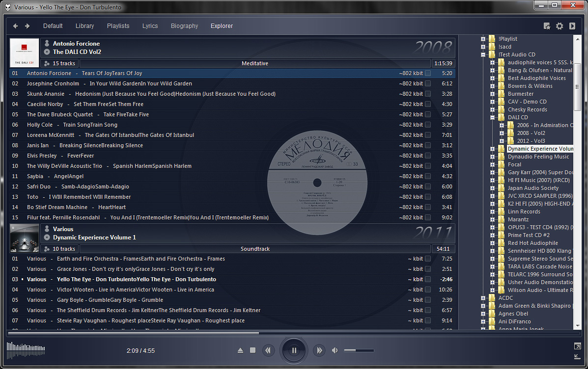Click the back navigation arrow
This screenshot has height=369, width=588.
15,26
